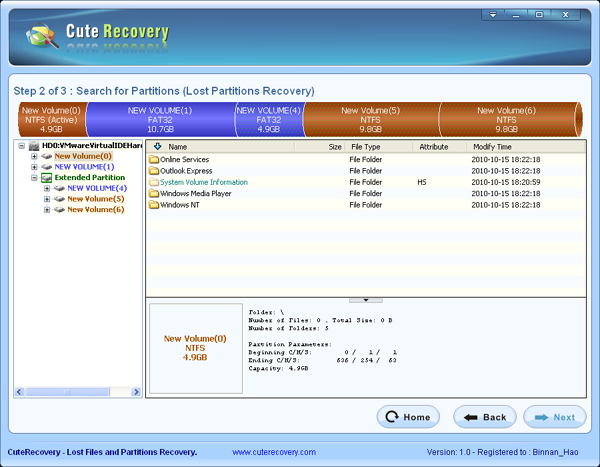Viewport: 600px width, 467px height.
Task: Click drive icon beside NEW VOLUME(1)
Action: click(x=47, y=167)
